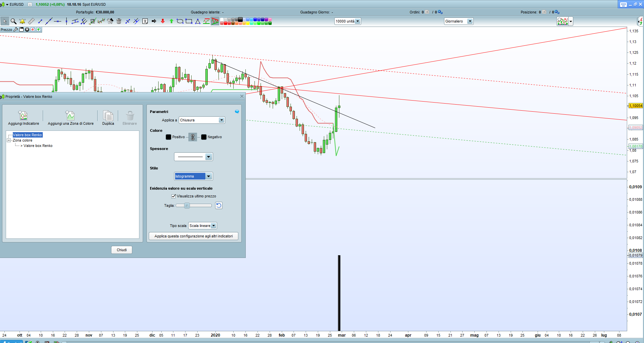Open the Applica a Chiusura dropdown
Screen dimensions: 644x343
point(202,120)
